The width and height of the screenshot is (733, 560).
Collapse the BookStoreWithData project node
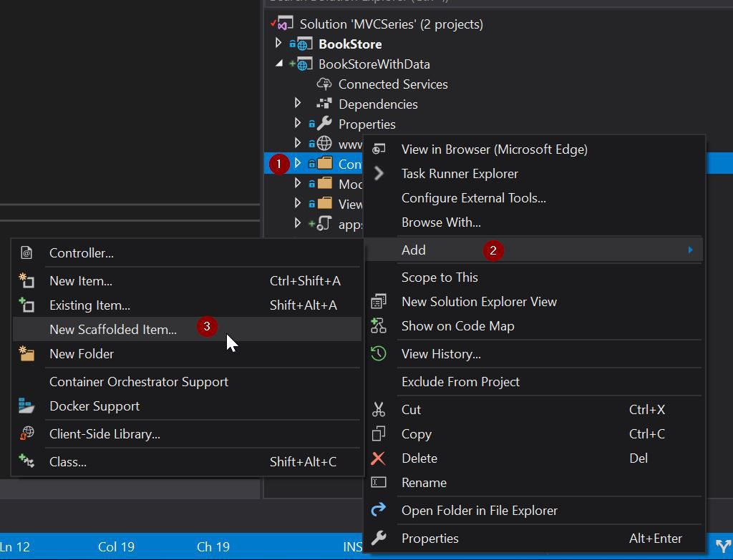[x=279, y=64]
